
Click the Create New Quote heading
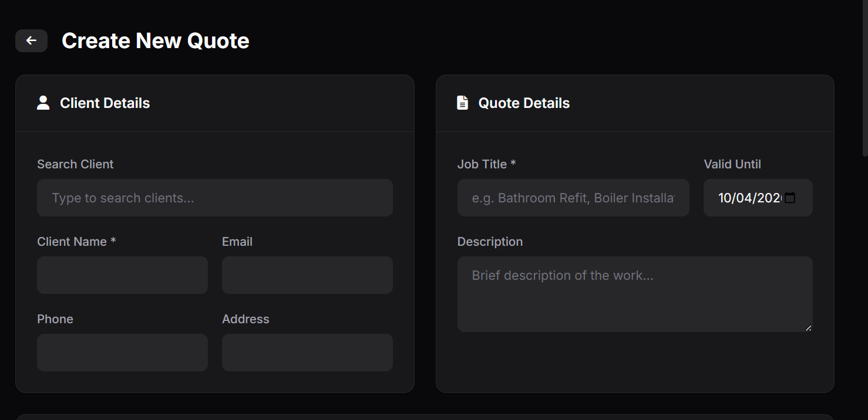pyautogui.click(x=155, y=40)
